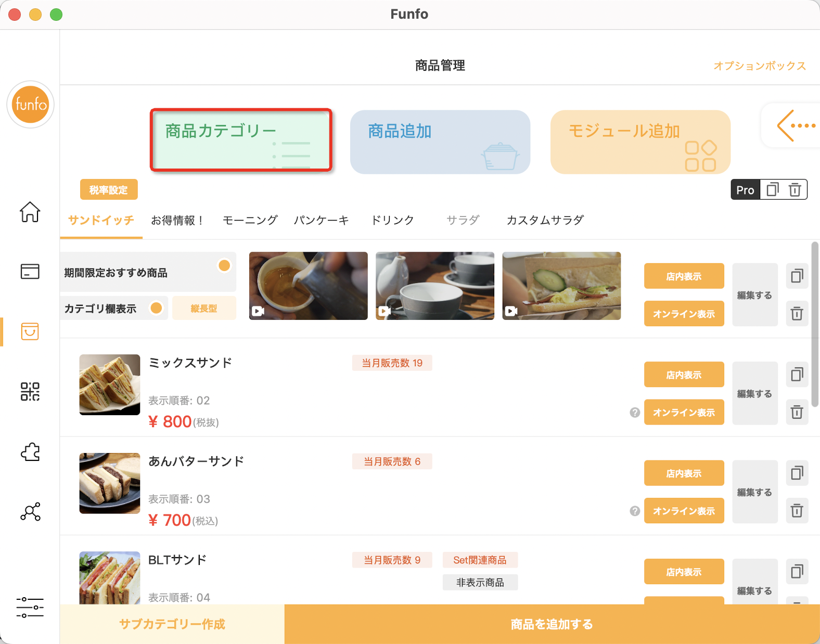Toggle 店内表示 for featured products row
The image size is (820, 644).
[684, 276]
